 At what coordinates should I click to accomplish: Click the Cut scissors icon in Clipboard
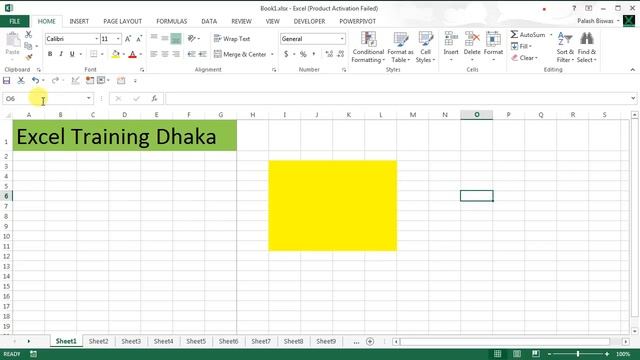click(28, 35)
